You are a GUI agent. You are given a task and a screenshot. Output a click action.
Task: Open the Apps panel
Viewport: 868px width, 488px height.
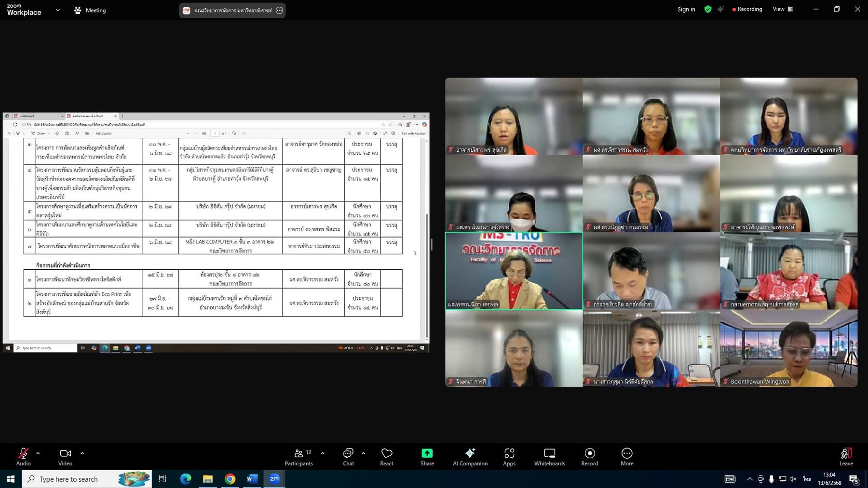(509, 457)
